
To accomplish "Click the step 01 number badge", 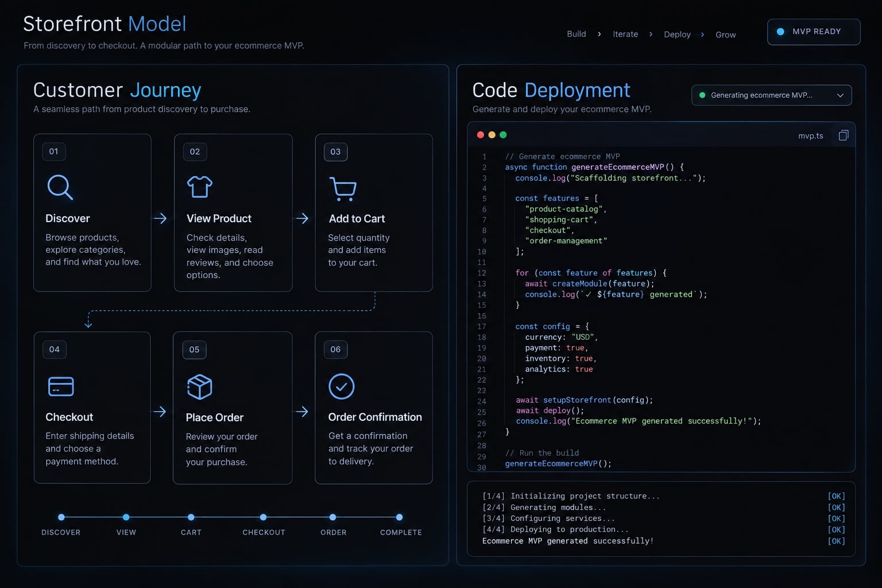I will coord(54,152).
